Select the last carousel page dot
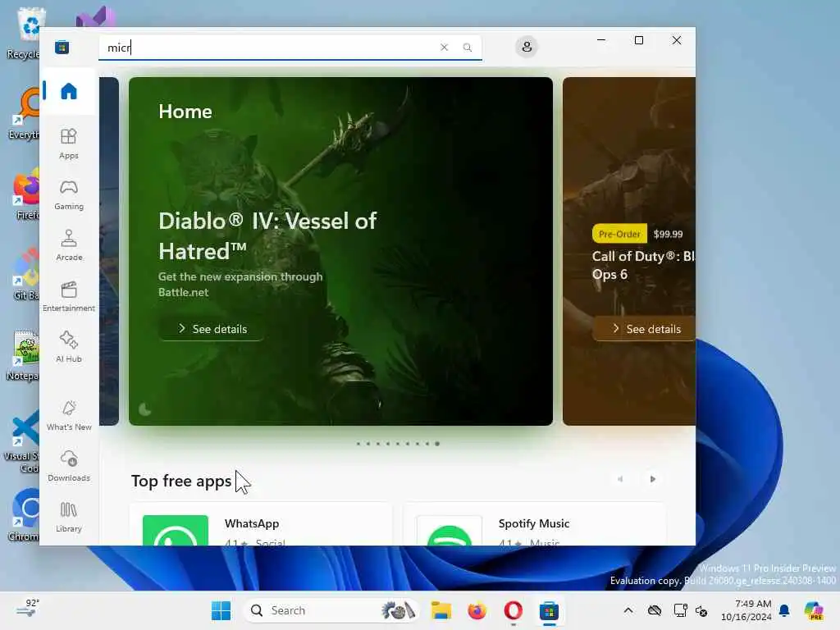Viewport: 840px width, 630px height. pos(437,444)
